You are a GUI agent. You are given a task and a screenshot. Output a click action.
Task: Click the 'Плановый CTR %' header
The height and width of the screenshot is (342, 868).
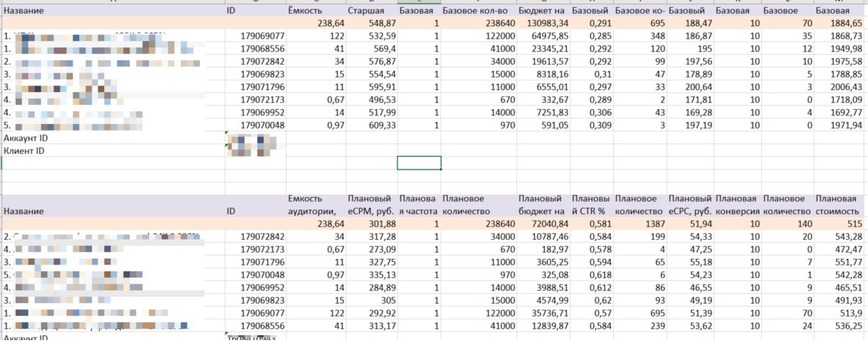tap(591, 205)
